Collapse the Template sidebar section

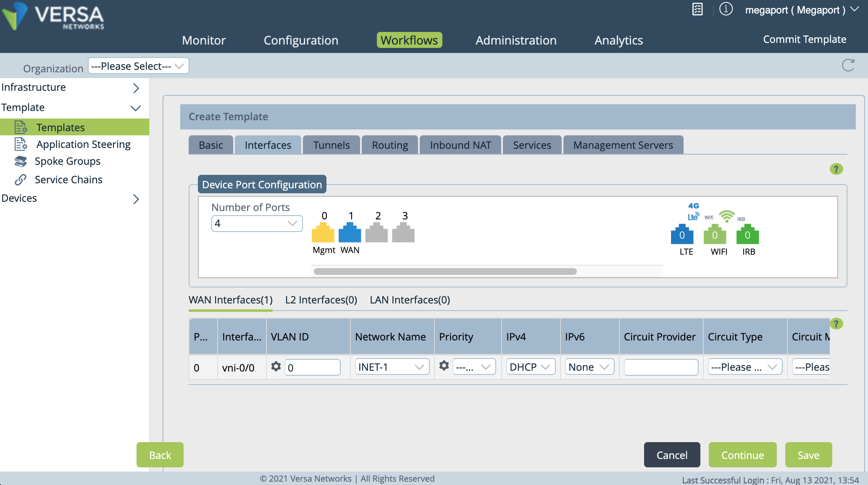point(135,108)
